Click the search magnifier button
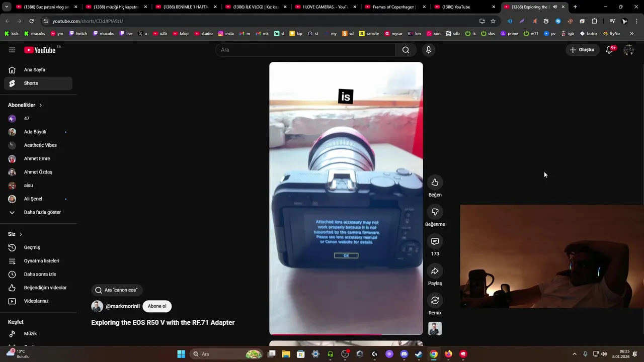 406,50
